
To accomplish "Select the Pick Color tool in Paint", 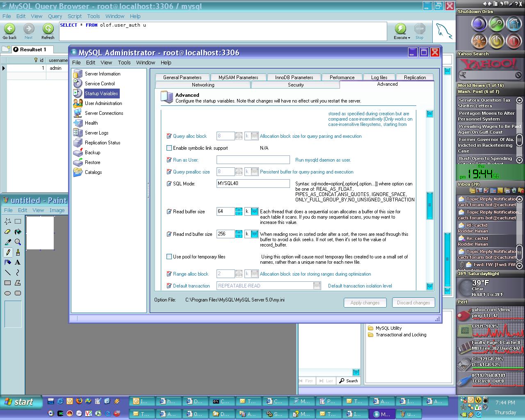I will tap(8, 242).
